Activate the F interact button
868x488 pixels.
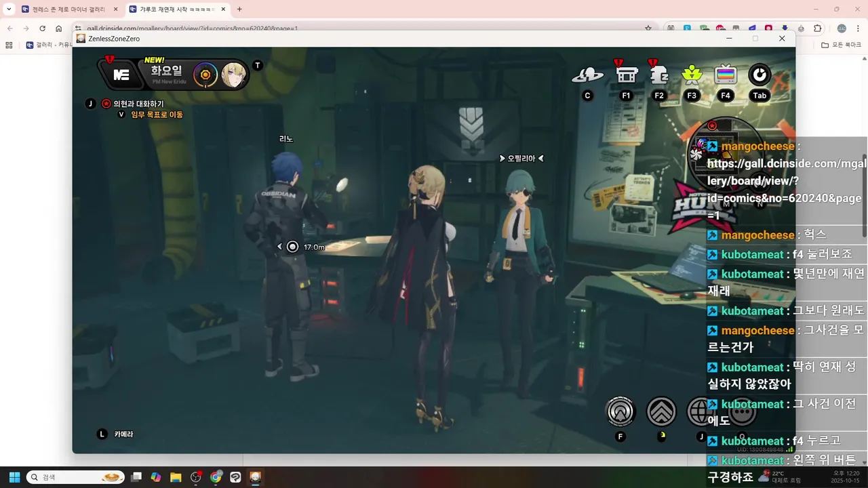click(620, 411)
